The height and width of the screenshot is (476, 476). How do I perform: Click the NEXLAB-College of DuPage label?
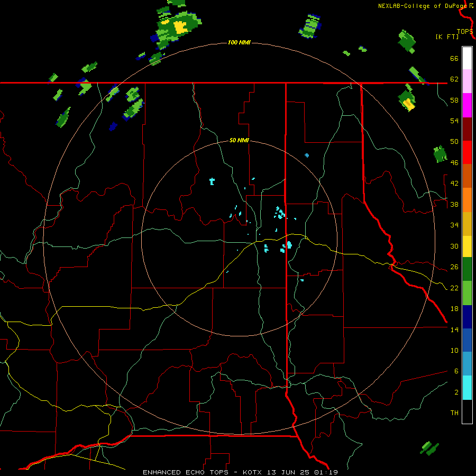coord(422,6)
